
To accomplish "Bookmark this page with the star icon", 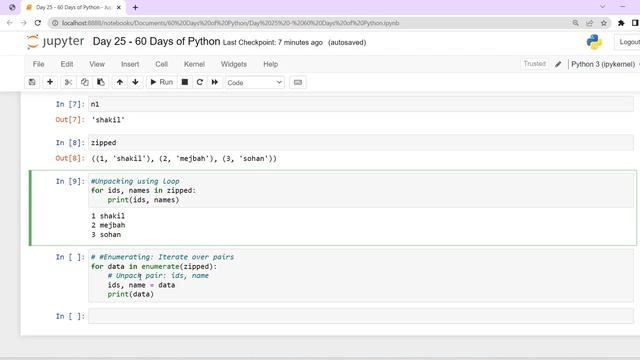I will pos(604,23).
